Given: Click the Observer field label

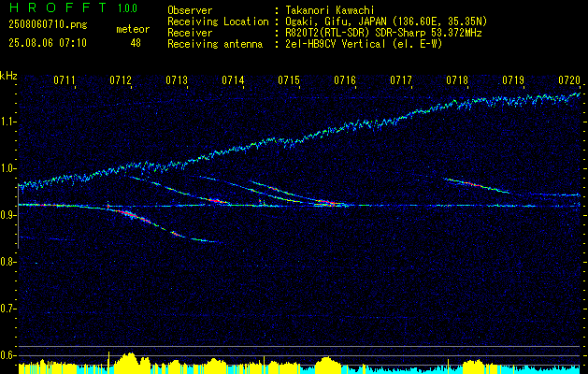Looking at the screenshot, I should click(x=190, y=10).
